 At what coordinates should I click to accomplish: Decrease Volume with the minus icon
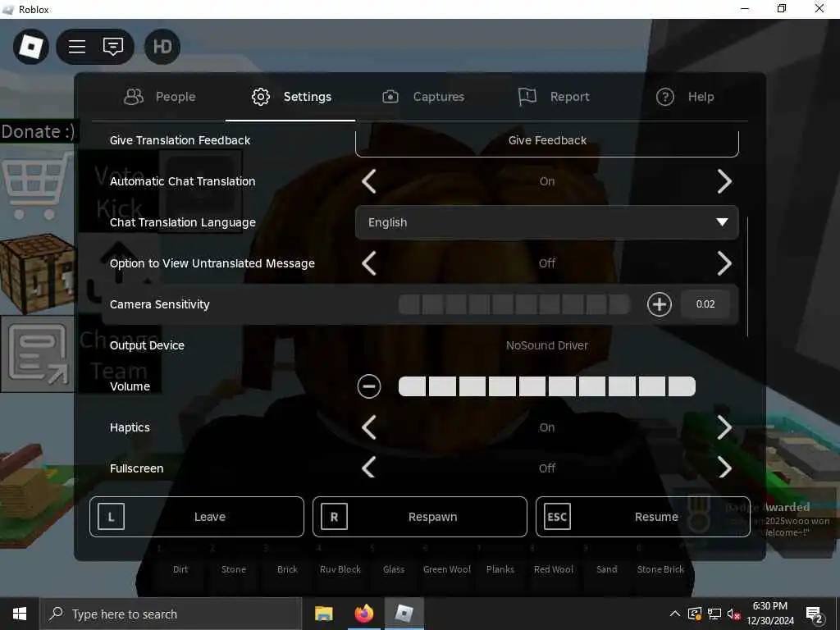tap(369, 386)
